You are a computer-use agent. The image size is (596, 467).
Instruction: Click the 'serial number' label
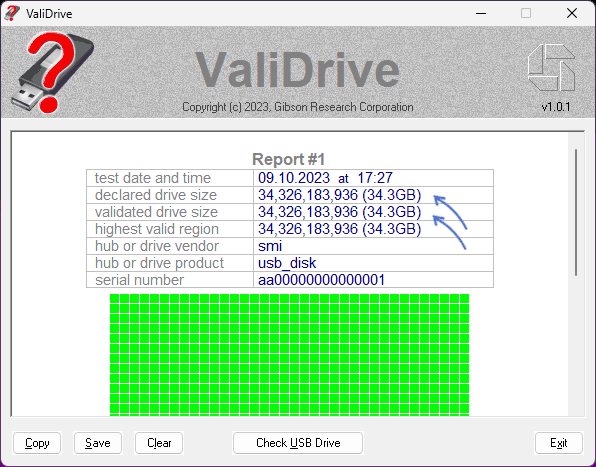coord(139,280)
